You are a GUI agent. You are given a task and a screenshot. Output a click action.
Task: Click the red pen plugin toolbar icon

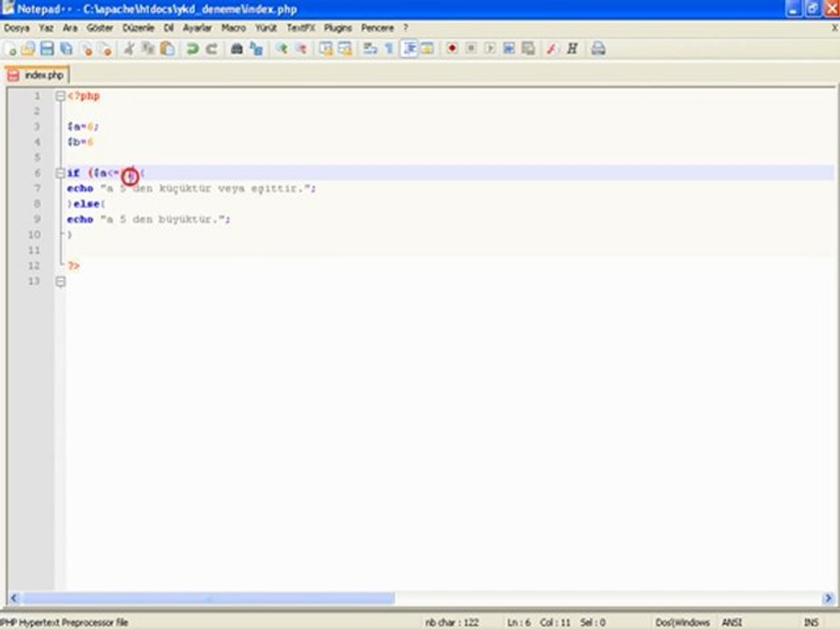coord(552,49)
